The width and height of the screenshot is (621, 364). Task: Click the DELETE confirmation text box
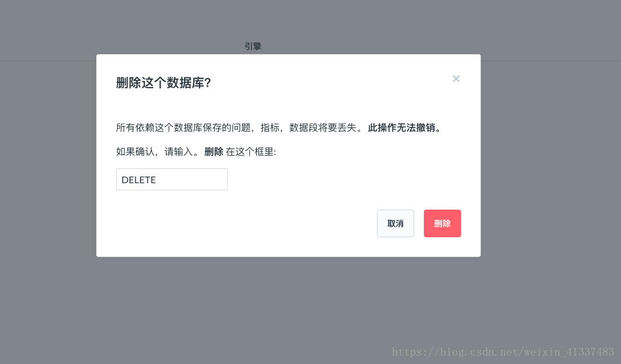pos(172,179)
